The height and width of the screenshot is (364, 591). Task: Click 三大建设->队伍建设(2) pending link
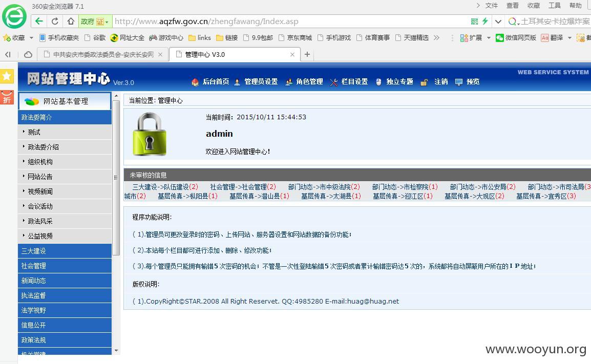point(165,187)
